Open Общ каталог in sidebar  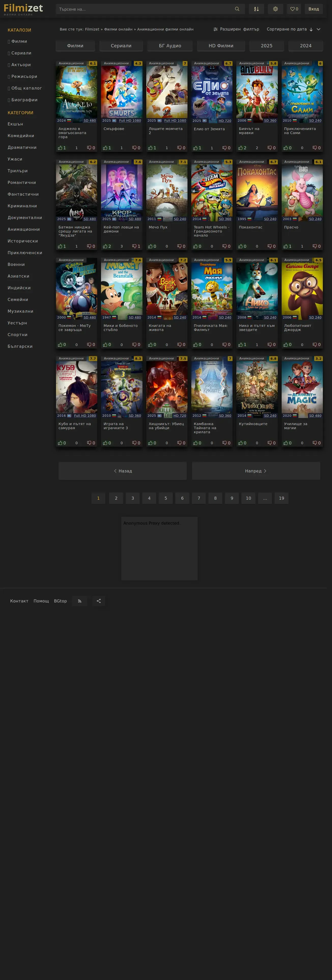click(25, 88)
